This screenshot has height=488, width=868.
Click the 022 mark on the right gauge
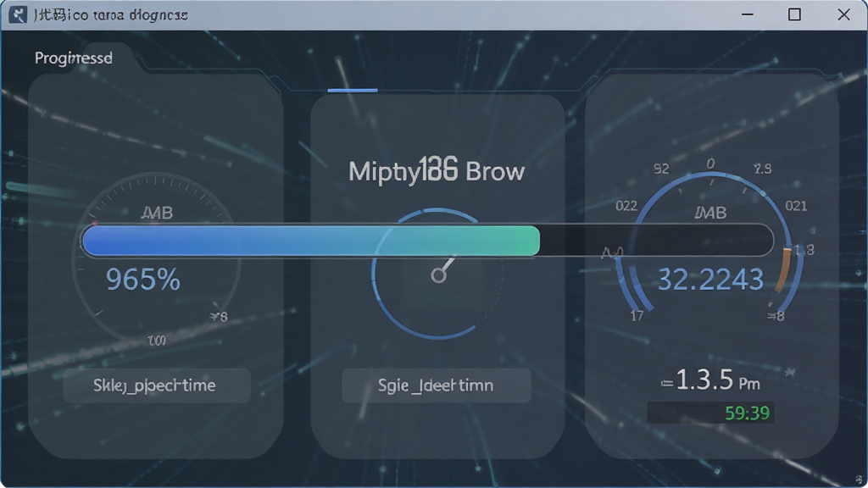click(626, 207)
